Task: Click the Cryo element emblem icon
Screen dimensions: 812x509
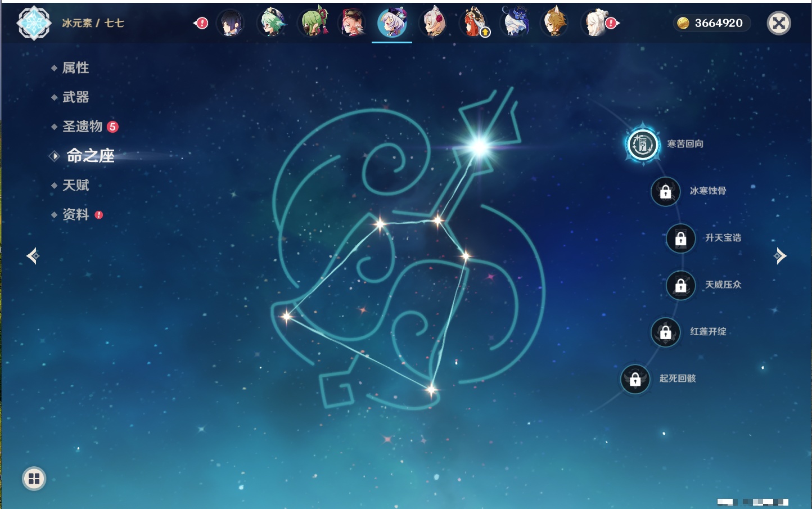Action: click(x=34, y=23)
